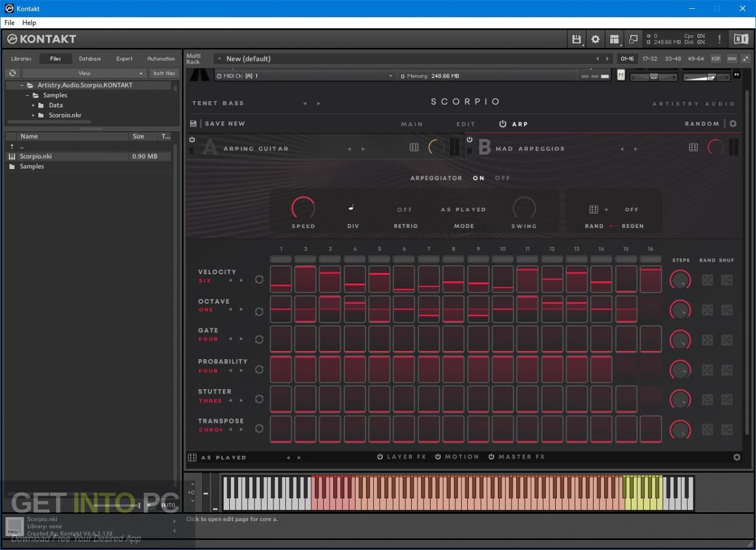Image resolution: width=756 pixels, height=550 pixels.
Task: Click the Stutter row reset loop icon
Action: 259,399
